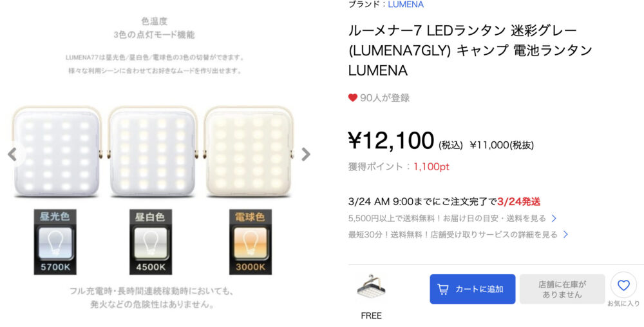Click the daylight-color lantern image

click(x=57, y=152)
